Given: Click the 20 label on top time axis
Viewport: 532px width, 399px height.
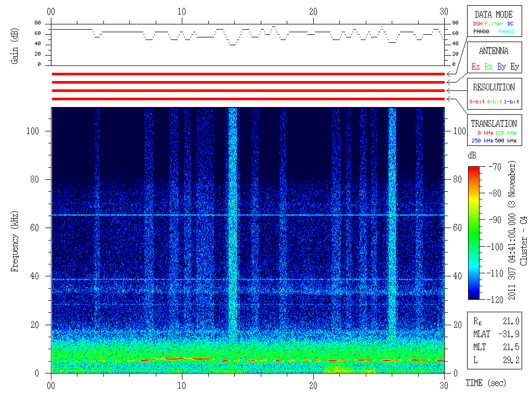Looking at the screenshot, I should [313, 12].
